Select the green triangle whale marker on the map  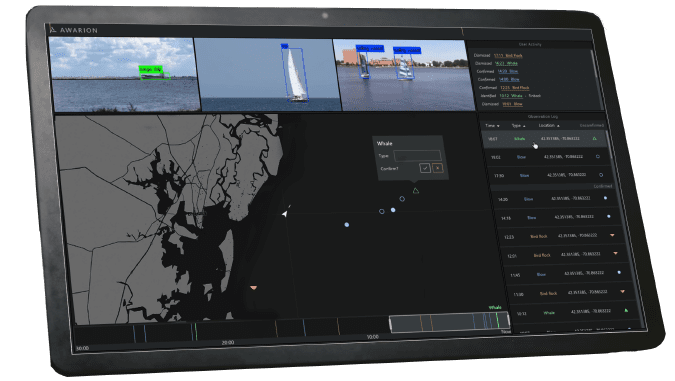tap(415, 191)
